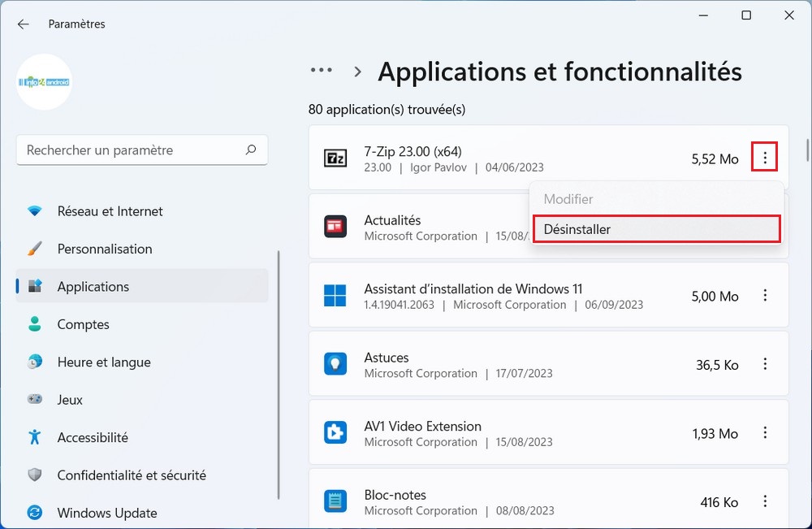This screenshot has width=812, height=529.
Task: Select the AV1 Video Extension entry
Action: tap(548, 432)
